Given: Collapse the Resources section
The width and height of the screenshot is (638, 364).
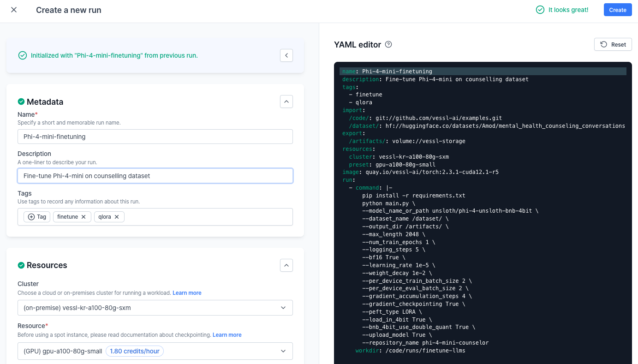Looking at the screenshot, I should point(286,265).
